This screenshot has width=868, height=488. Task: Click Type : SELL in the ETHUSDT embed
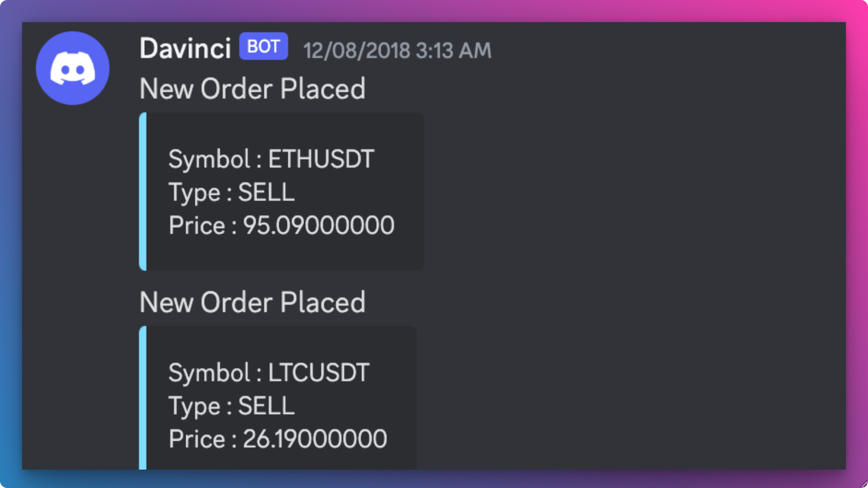point(231,192)
